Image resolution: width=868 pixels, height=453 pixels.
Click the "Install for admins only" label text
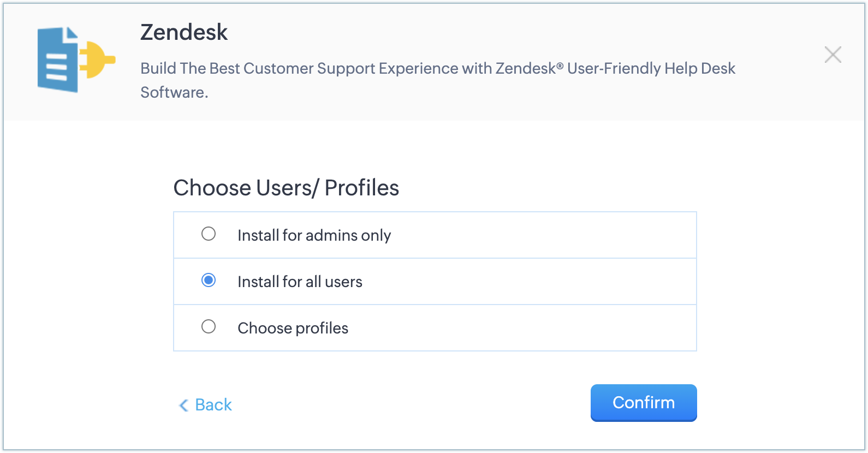coord(314,235)
